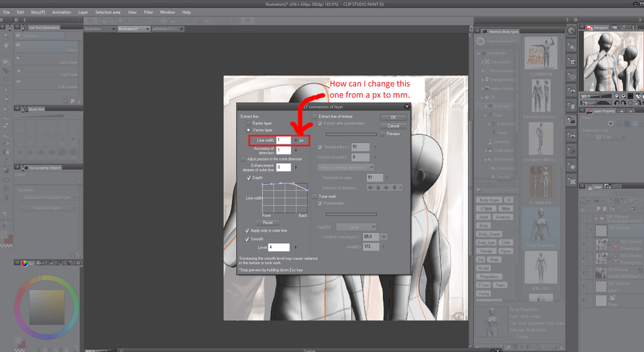Viewport: 644px width, 352px height.
Task: Click the OK button in the dialog
Action: pos(393,117)
